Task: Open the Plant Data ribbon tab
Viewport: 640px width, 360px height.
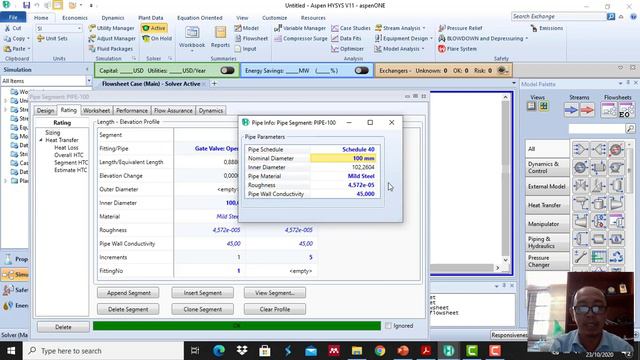Action: point(151,18)
